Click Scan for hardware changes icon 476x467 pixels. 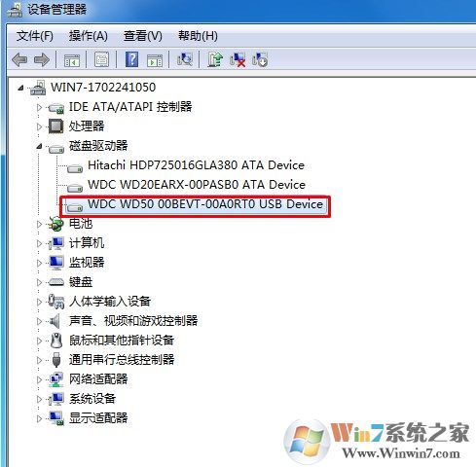pos(185,59)
